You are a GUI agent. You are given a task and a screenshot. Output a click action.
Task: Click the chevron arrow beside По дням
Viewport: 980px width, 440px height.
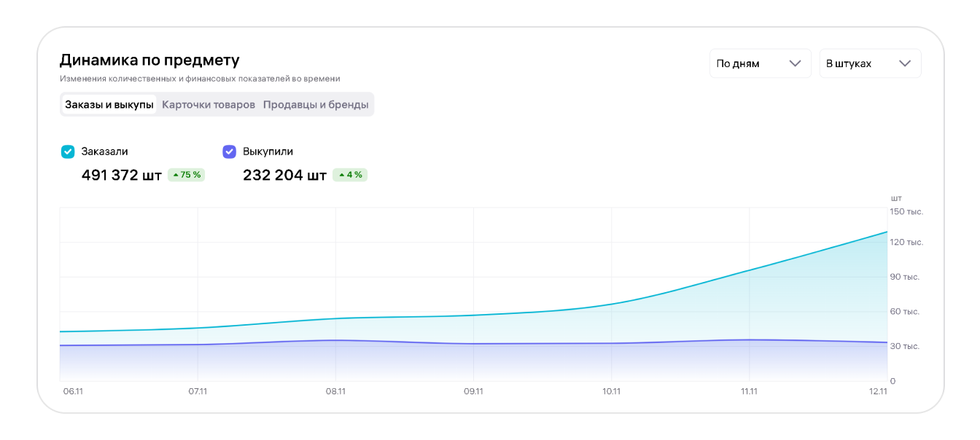[796, 63]
